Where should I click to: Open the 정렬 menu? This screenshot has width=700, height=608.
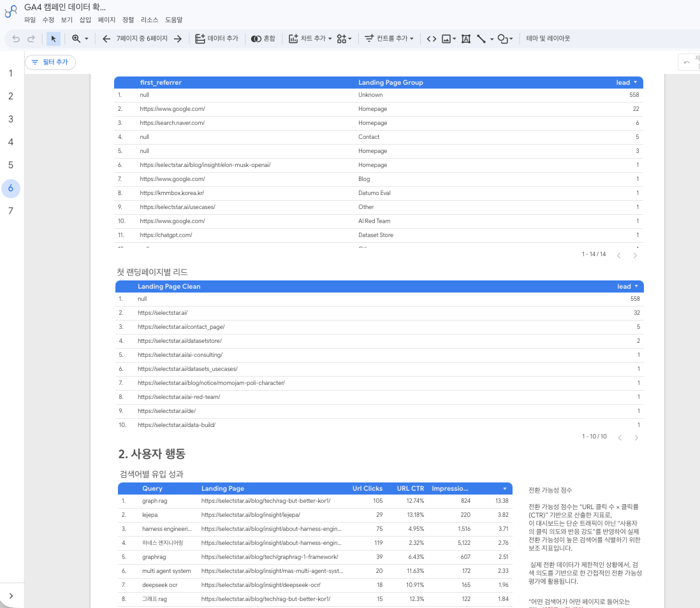(128, 20)
